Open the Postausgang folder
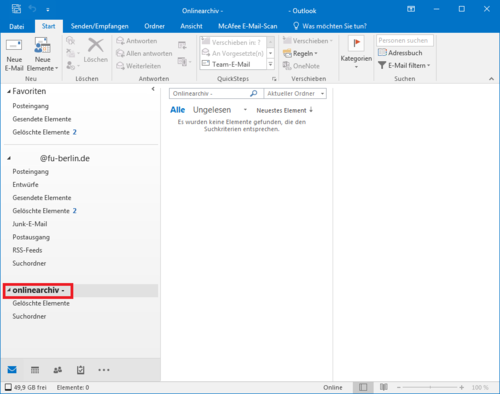Viewport: 500px width, 394px height. click(x=31, y=237)
